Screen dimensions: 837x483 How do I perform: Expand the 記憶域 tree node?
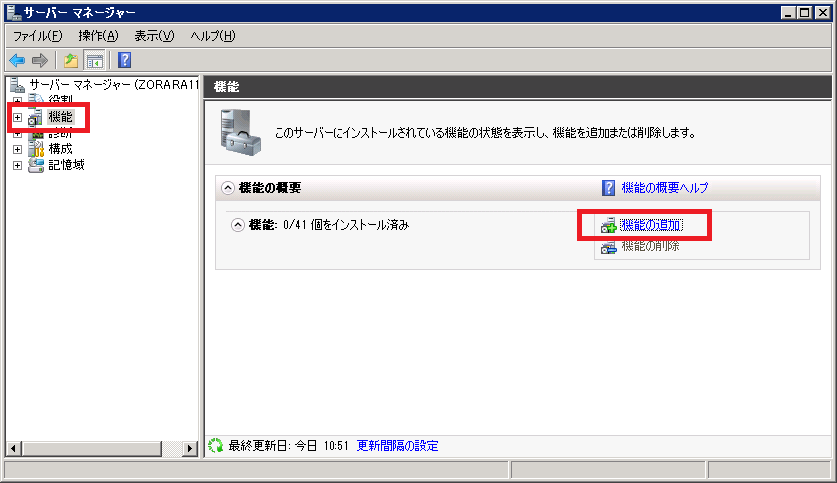pos(17,165)
